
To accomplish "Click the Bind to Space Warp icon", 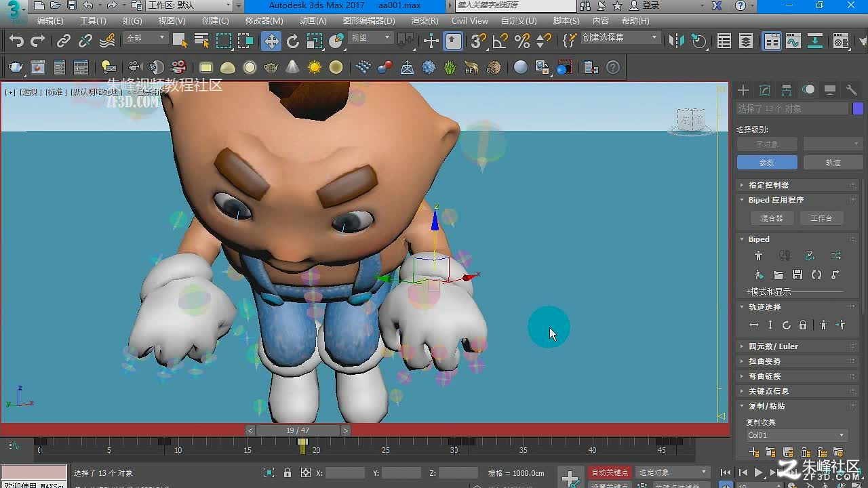I will click(x=107, y=41).
